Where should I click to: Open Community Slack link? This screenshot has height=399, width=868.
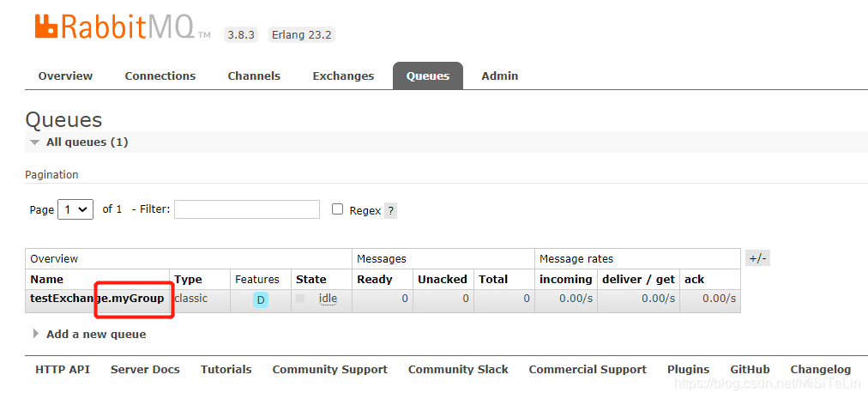458,370
